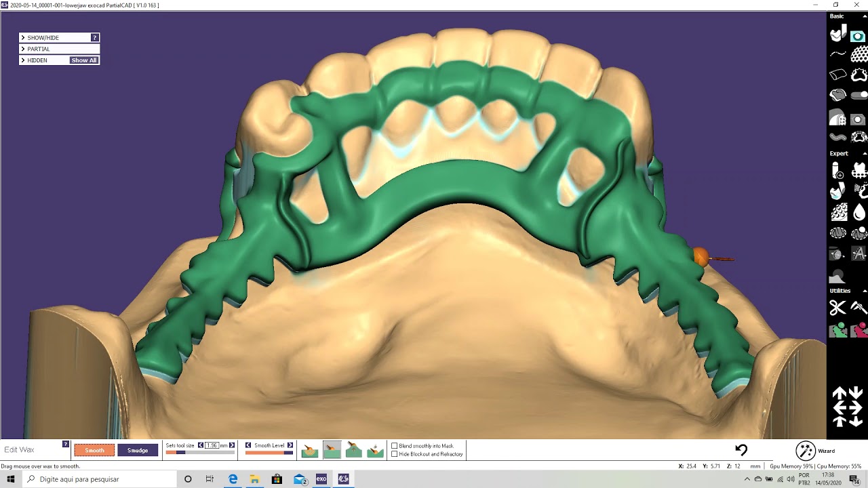Image resolution: width=868 pixels, height=488 pixels.
Task: Adjust the Smooth Level slider bar
Action: pyautogui.click(x=269, y=453)
